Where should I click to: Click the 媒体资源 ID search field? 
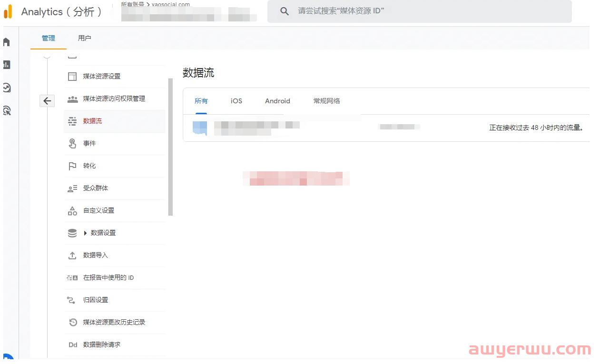click(x=419, y=11)
